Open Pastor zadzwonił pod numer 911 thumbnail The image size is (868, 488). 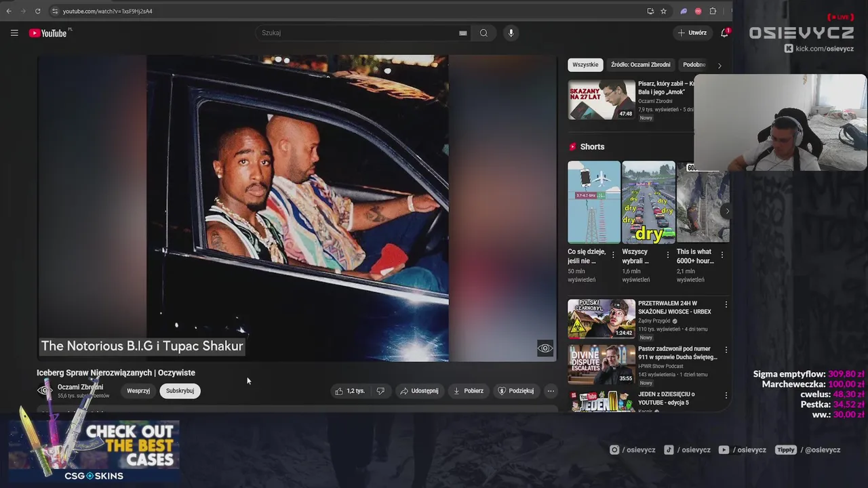pos(601,364)
